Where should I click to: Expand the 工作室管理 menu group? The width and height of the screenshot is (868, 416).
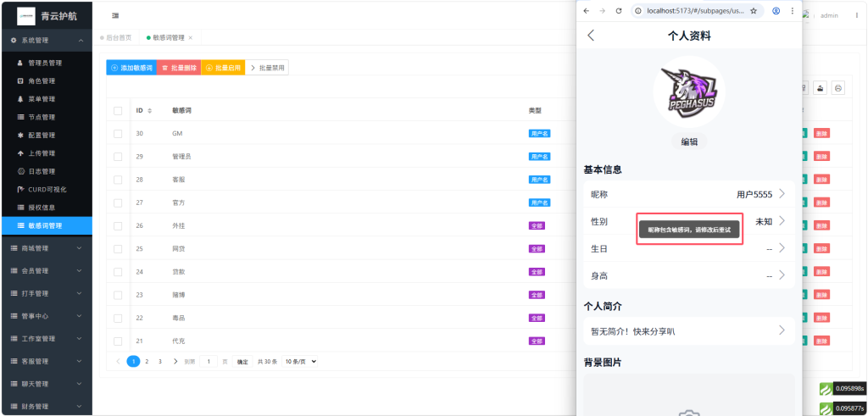click(x=46, y=339)
